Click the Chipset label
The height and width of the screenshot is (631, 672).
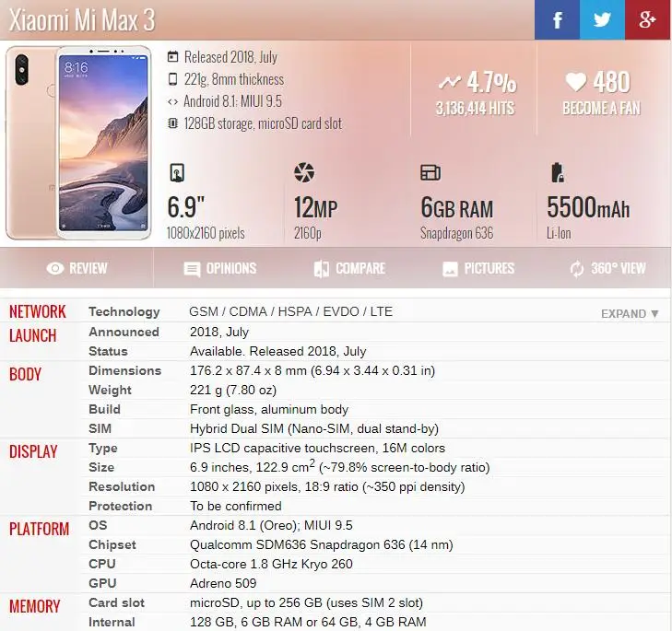(x=112, y=545)
